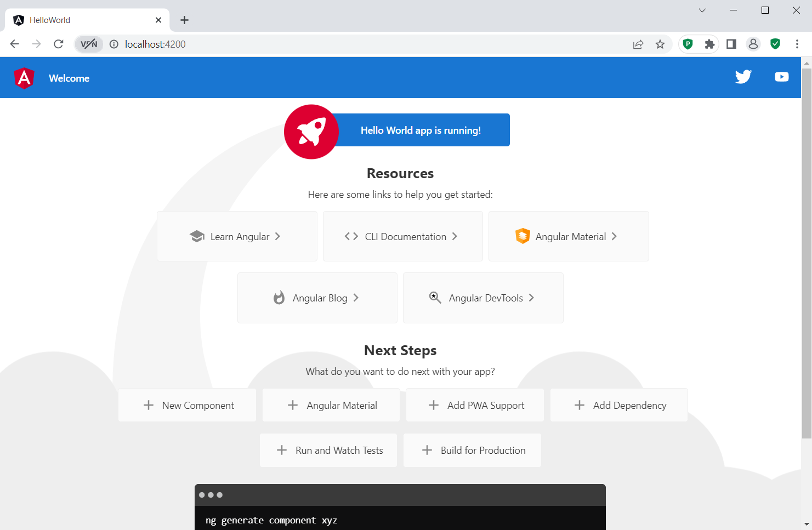This screenshot has width=812, height=530.
Task: Bookmark this page with the star icon
Action: coord(660,44)
